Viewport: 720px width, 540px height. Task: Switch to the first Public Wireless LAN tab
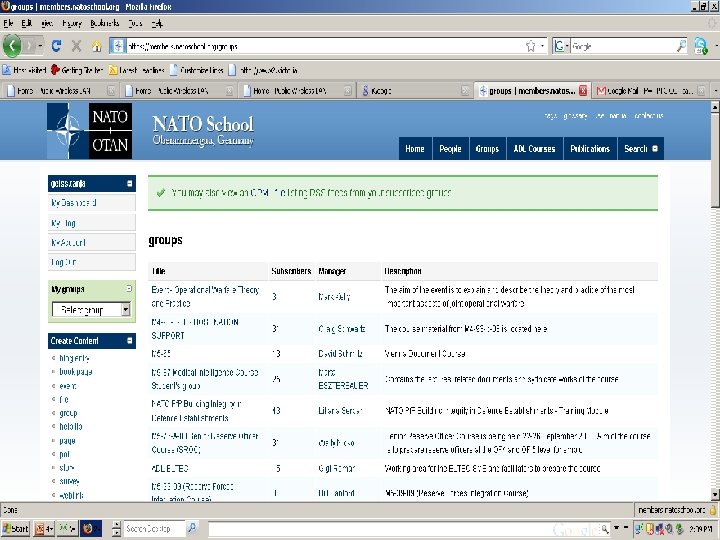click(61, 91)
